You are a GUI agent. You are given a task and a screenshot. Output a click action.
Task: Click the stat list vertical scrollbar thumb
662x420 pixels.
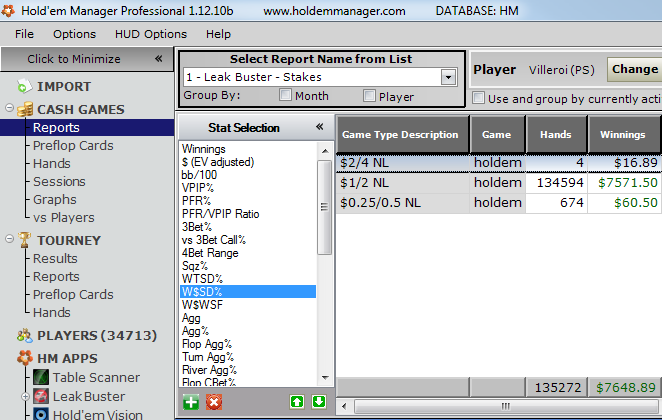(324, 207)
